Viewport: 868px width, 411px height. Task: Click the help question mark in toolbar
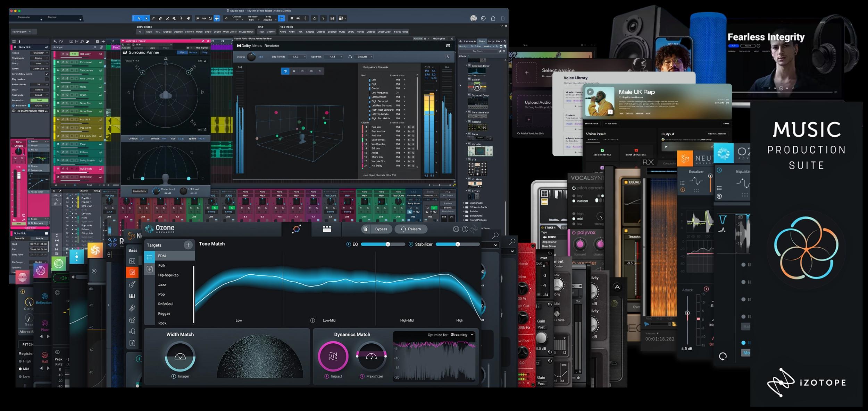click(323, 18)
